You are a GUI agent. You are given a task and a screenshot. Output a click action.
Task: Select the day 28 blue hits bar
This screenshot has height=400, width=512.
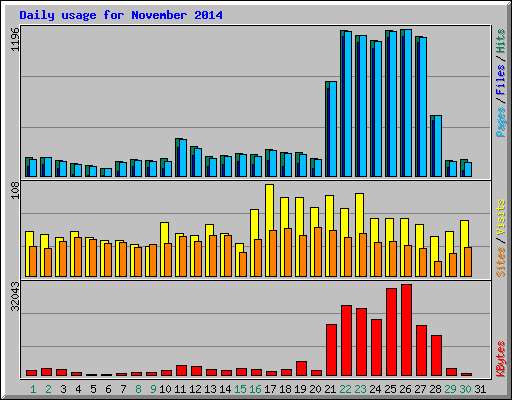point(438,146)
